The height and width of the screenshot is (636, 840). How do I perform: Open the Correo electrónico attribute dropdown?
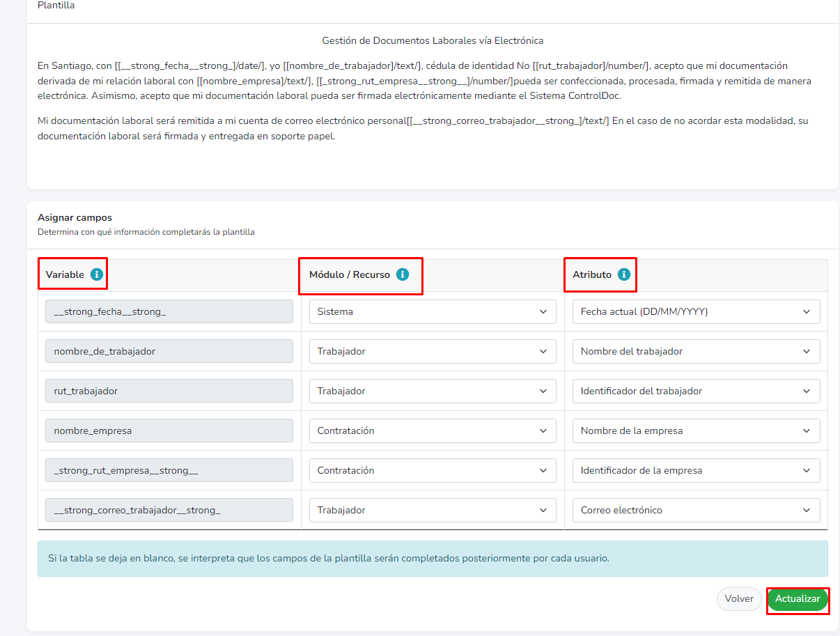(x=696, y=510)
